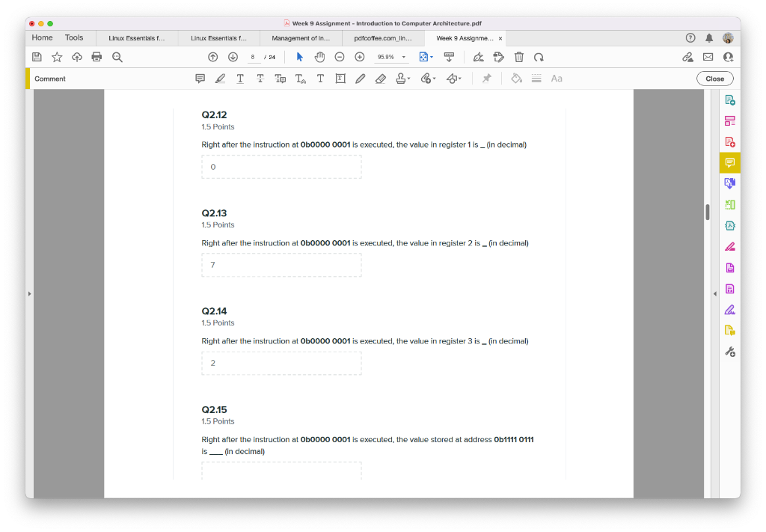Close the Comment toolbar
766x532 pixels.
(x=714, y=79)
